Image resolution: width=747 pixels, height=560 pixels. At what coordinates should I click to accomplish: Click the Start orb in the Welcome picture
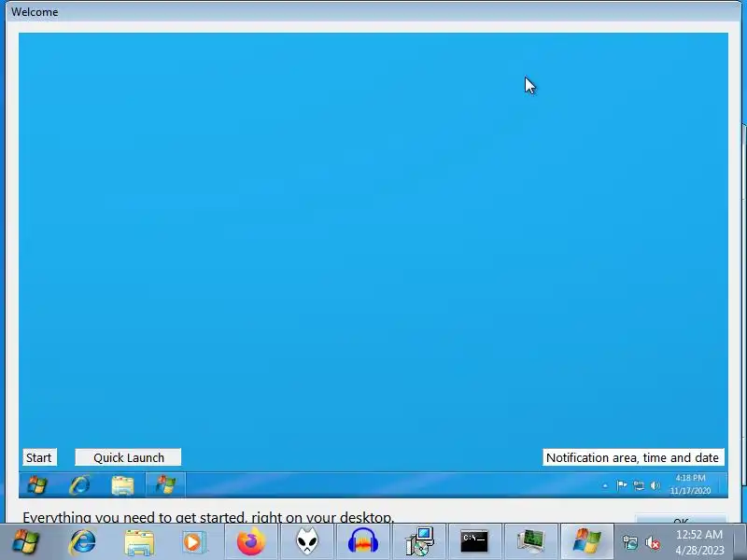pyautogui.click(x=37, y=485)
